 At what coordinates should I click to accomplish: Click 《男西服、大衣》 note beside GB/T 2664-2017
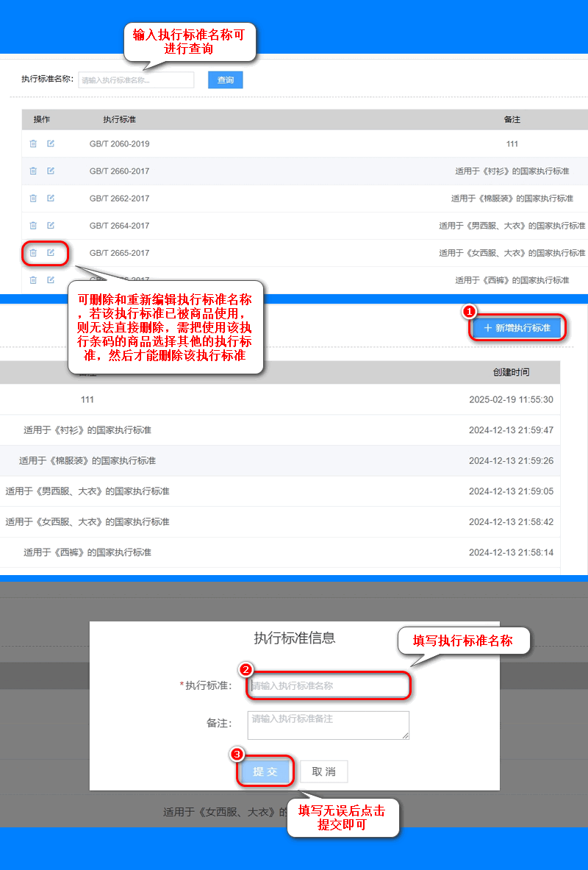[512, 225]
